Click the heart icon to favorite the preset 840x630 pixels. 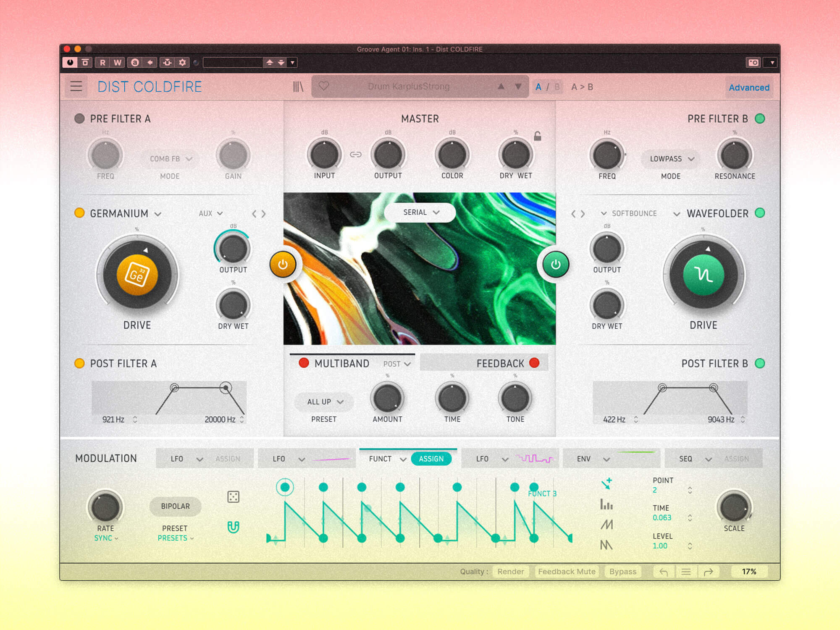(323, 86)
